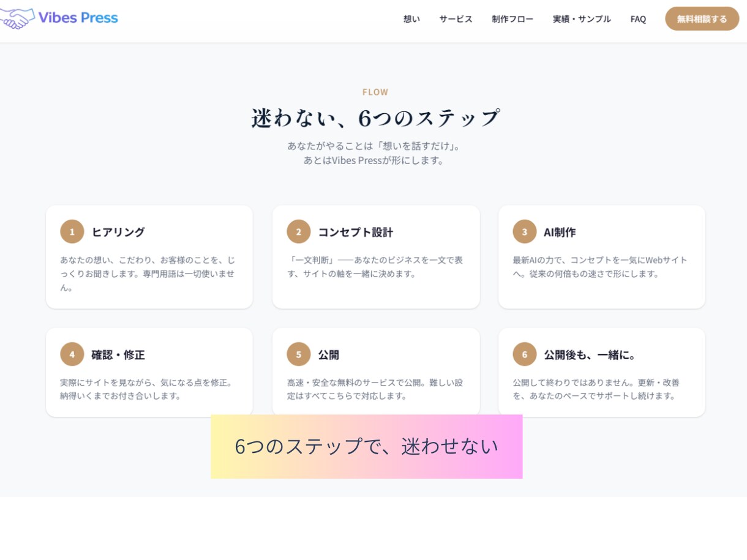Click the ヒアリング description about 専門用語

coord(148,274)
